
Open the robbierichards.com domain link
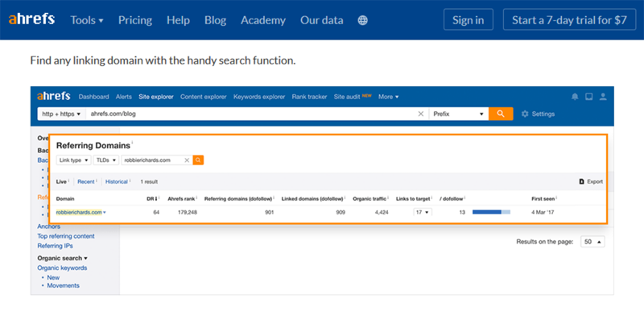(x=79, y=212)
